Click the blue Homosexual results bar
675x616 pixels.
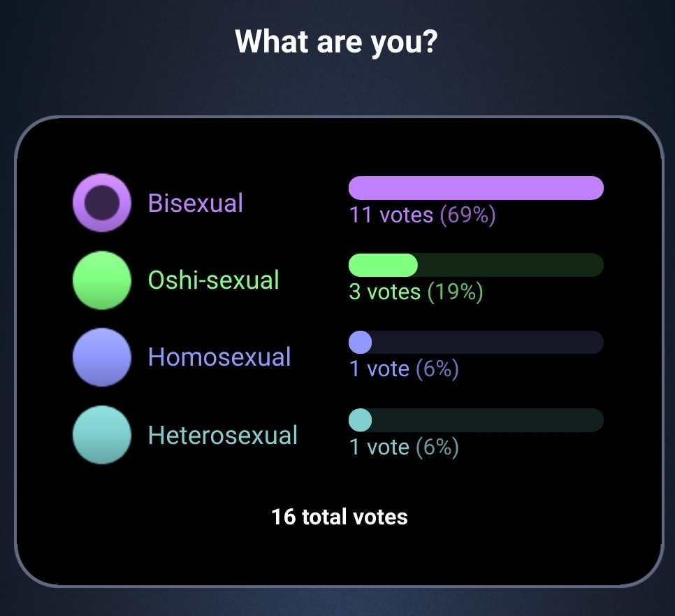tap(361, 343)
